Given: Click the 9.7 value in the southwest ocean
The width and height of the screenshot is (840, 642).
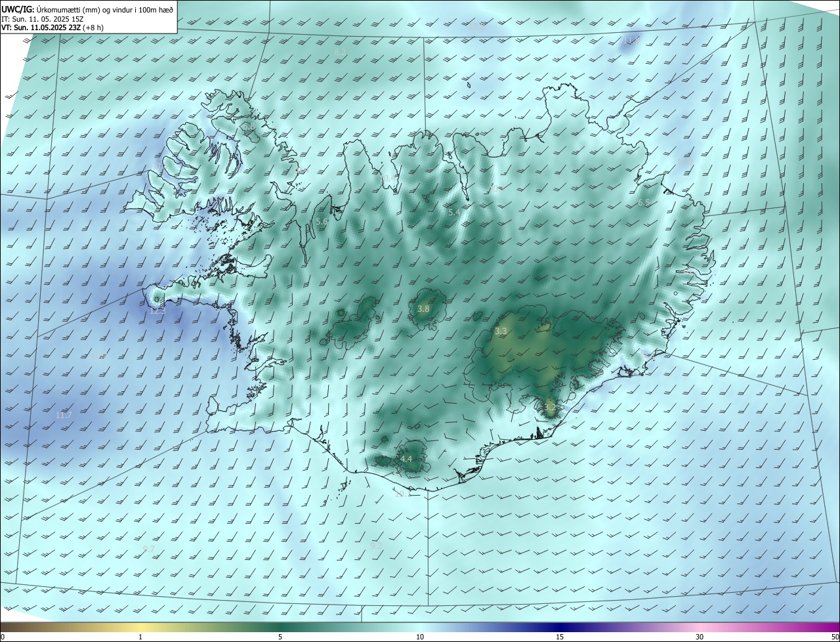Looking at the screenshot, I should (148, 549).
